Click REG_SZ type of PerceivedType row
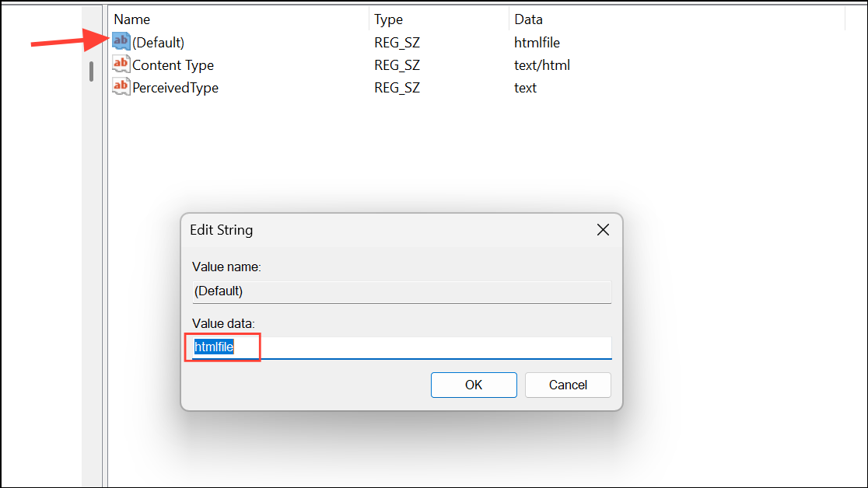This screenshot has width=868, height=488. [x=397, y=88]
